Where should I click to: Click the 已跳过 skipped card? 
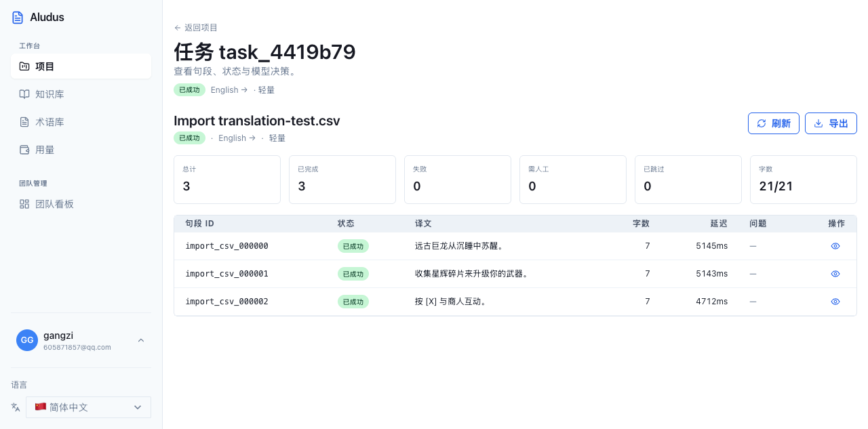pyautogui.click(x=688, y=180)
